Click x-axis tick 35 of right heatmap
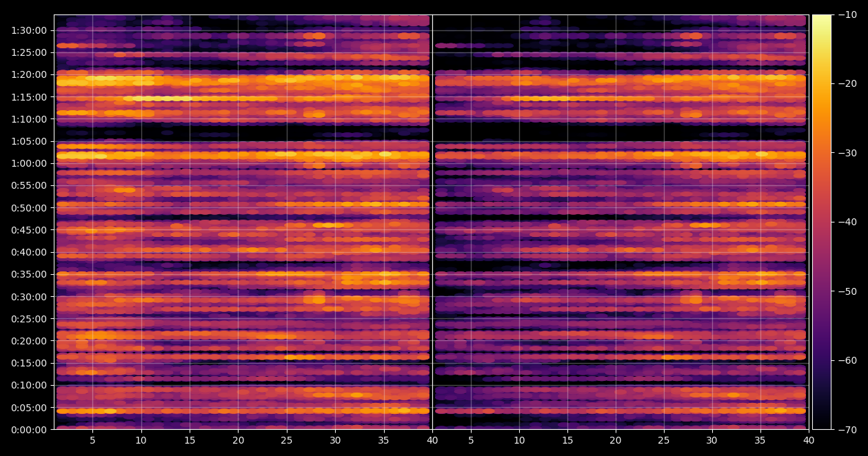The height and width of the screenshot is (456, 868). pos(760,441)
